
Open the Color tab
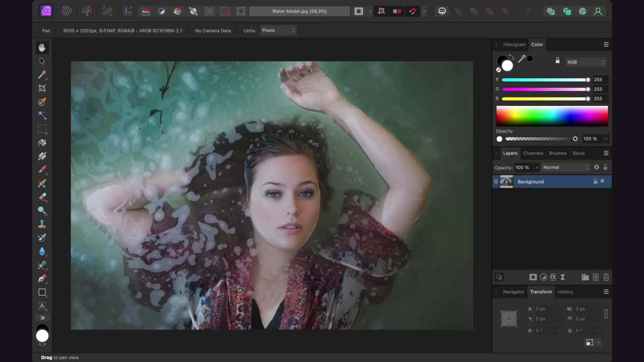537,44
